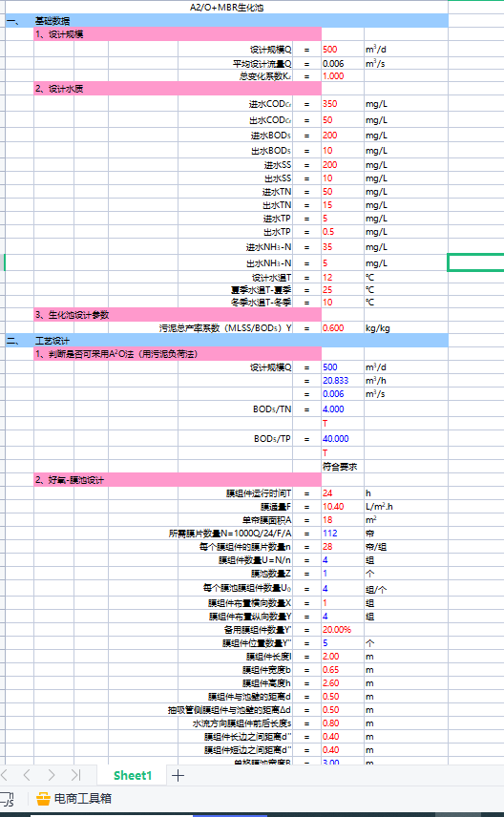504x817 pixels.
Task: Select the 符合要求 result cell
Action: coord(343,467)
